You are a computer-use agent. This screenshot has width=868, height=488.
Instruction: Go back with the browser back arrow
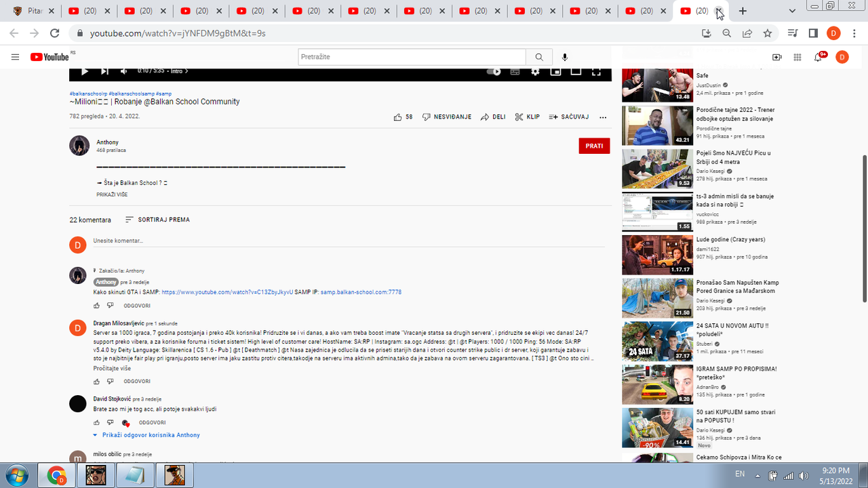pos(15,33)
